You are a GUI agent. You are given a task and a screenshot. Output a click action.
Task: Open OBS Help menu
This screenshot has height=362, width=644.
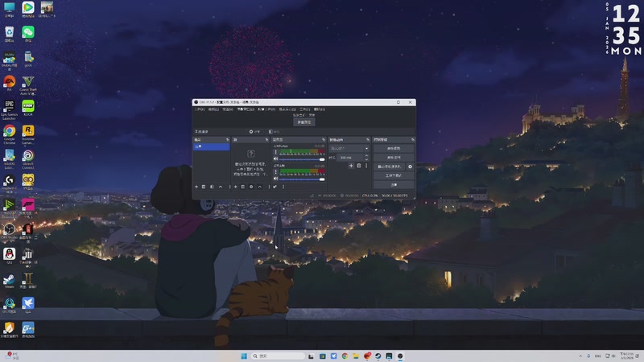pos(320,109)
